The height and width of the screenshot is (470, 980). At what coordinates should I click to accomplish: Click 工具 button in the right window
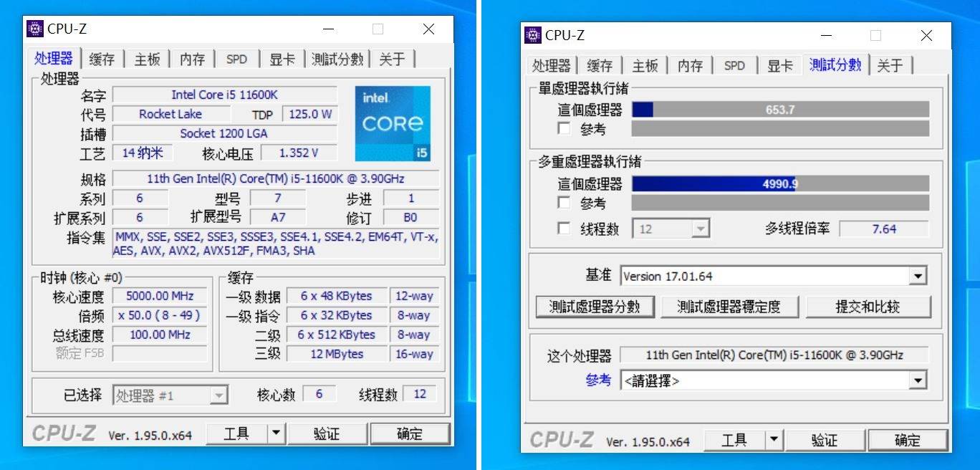coord(734,440)
